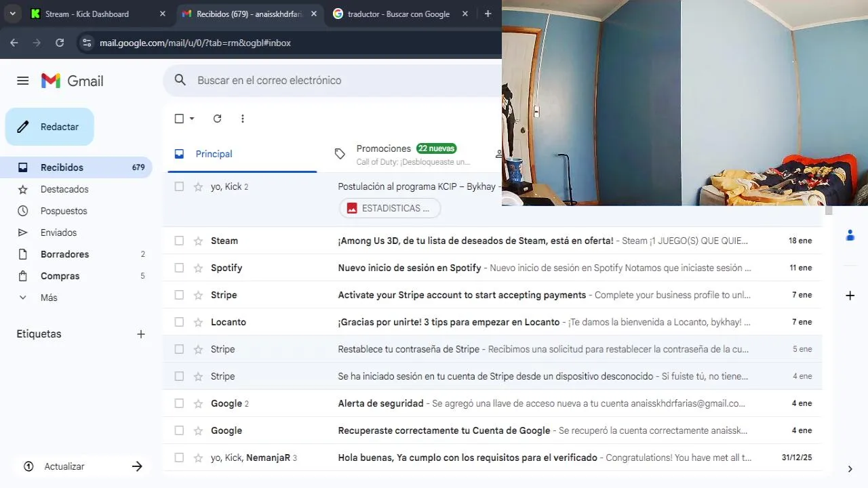The height and width of the screenshot is (488, 868).
Task: Star the Recuperaste correctamente email from Google
Action: pos(198,430)
